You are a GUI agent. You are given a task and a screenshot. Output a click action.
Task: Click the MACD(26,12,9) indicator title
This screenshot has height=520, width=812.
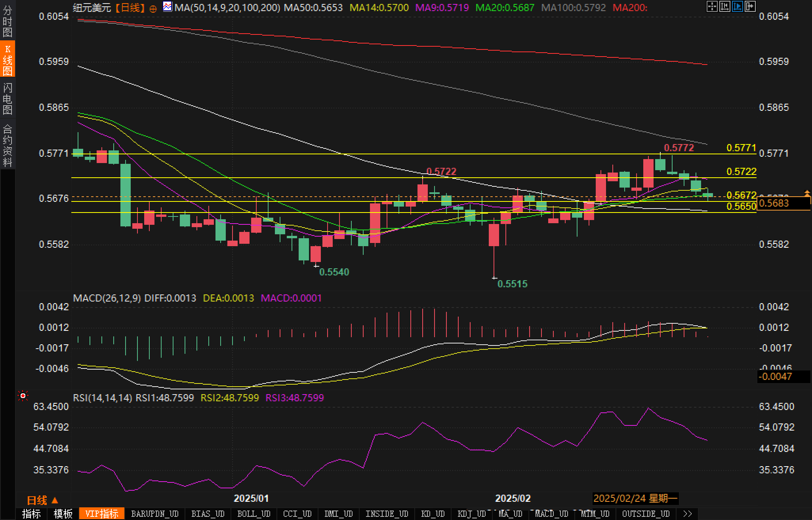(107, 298)
